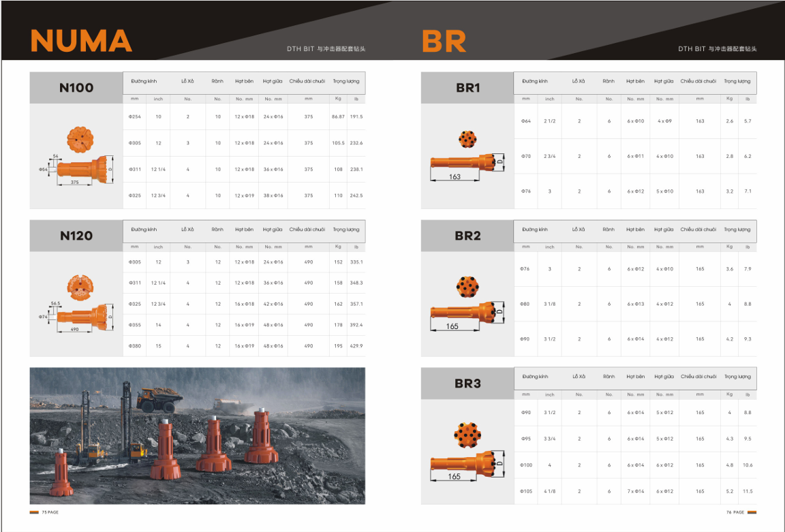This screenshot has width=785, height=532.
Task: Select the '429.9' lb cell in N120
Action: (356, 346)
